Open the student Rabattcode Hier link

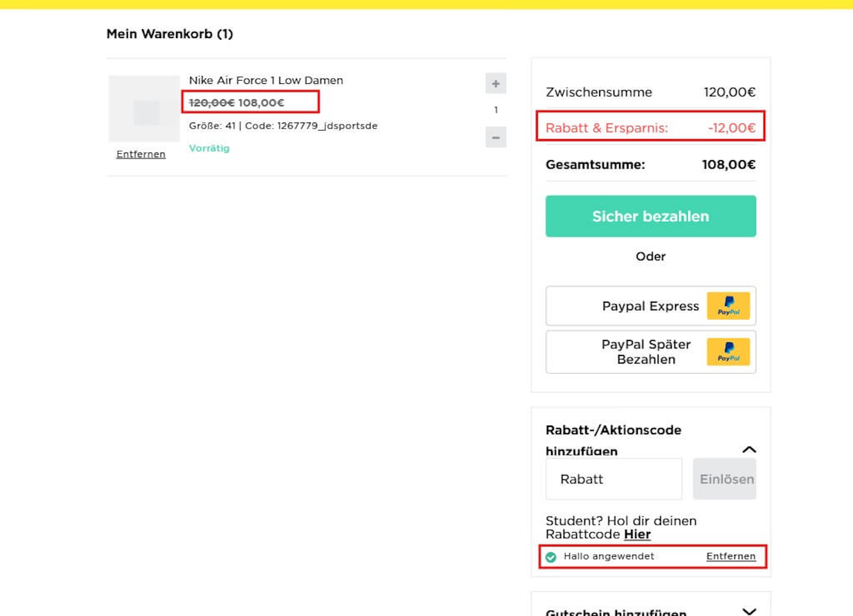[637, 535]
